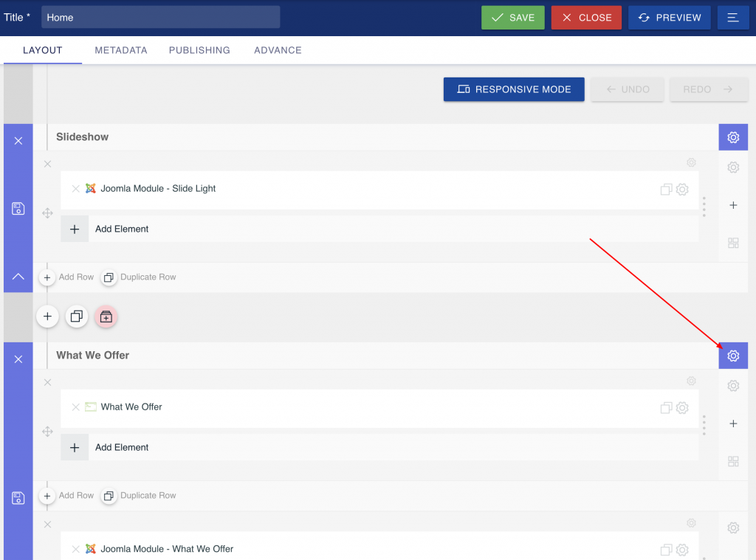Click the Title input field
The width and height of the screenshot is (756, 560).
tap(160, 18)
